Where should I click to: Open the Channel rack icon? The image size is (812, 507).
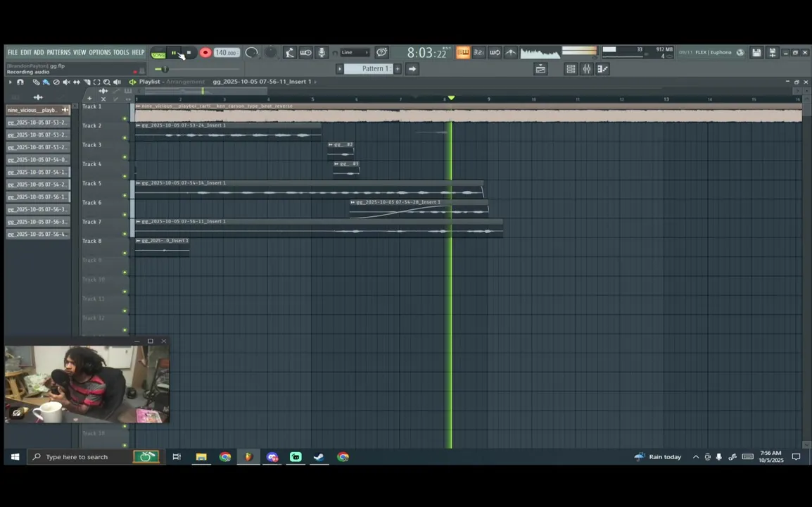(x=571, y=69)
